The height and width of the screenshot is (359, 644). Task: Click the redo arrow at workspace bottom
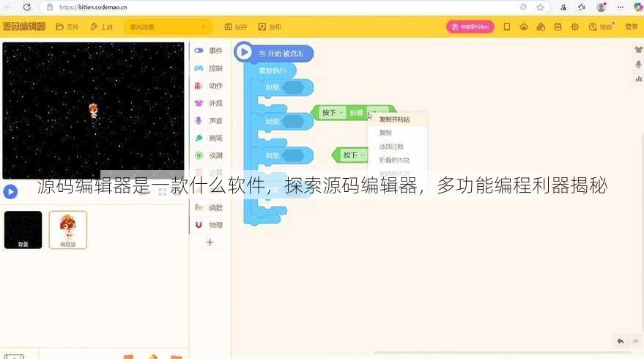coord(635,341)
